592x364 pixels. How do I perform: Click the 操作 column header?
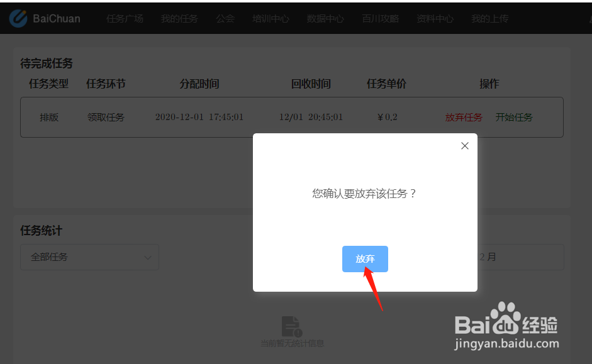point(489,84)
